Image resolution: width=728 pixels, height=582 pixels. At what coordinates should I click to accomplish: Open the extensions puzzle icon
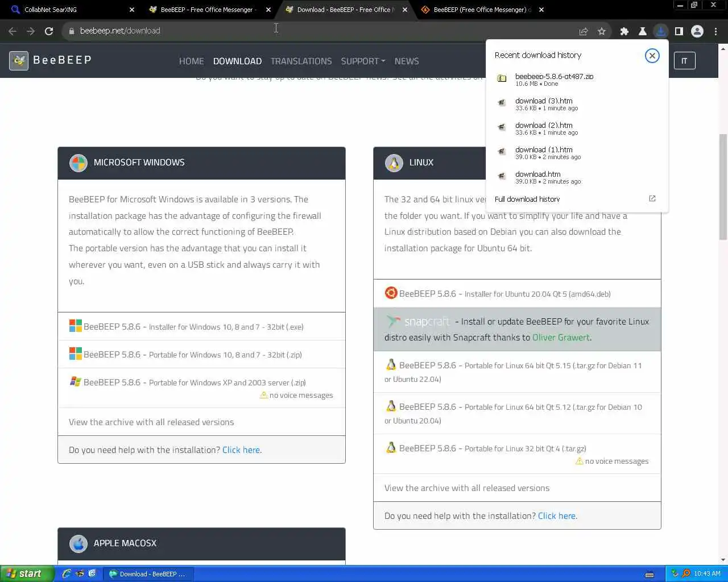point(624,31)
